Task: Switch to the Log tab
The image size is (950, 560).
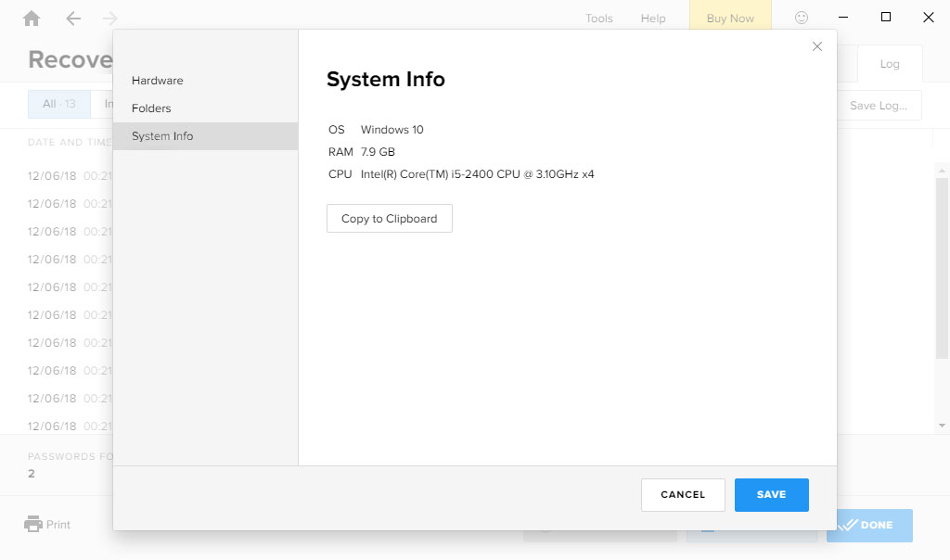Action: click(x=889, y=64)
